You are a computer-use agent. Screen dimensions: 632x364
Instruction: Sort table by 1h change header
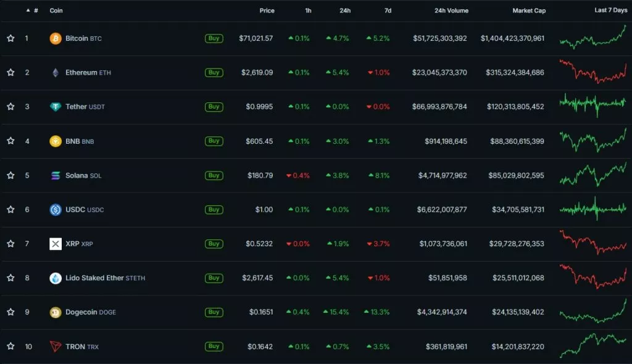pos(308,10)
